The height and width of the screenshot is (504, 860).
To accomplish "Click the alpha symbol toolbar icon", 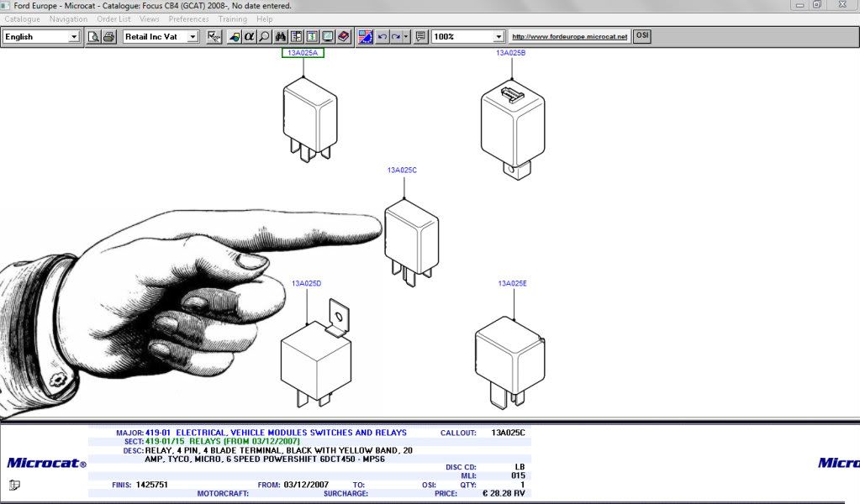I will point(249,37).
